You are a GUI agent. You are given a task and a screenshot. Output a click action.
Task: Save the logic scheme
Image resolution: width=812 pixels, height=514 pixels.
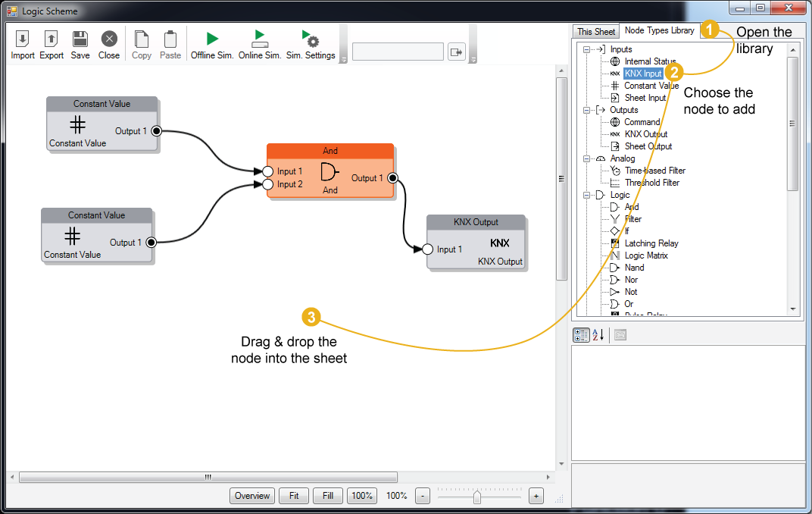(80, 39)
